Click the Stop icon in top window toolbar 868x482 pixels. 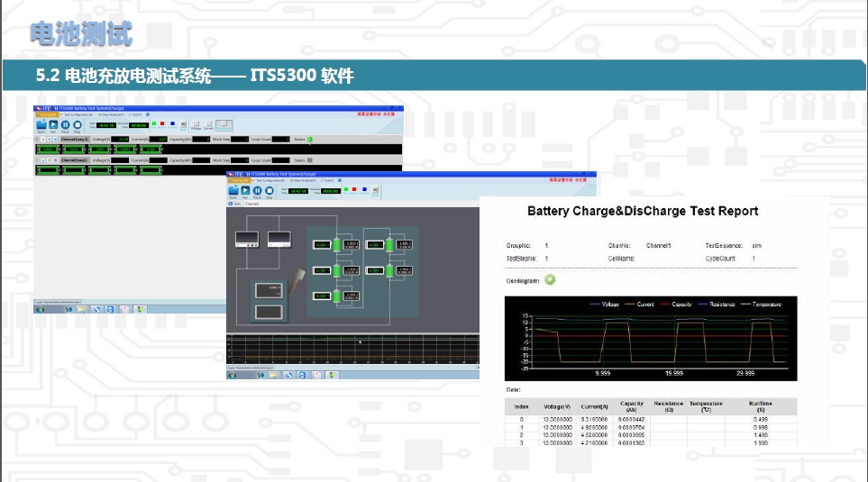point(78,125)
